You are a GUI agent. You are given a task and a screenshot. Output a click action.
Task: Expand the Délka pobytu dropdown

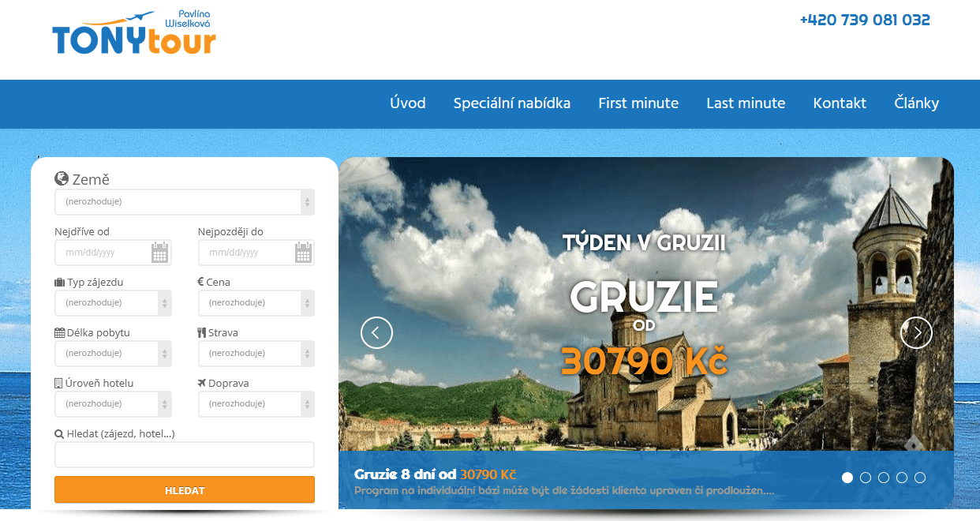click(113, 354)
